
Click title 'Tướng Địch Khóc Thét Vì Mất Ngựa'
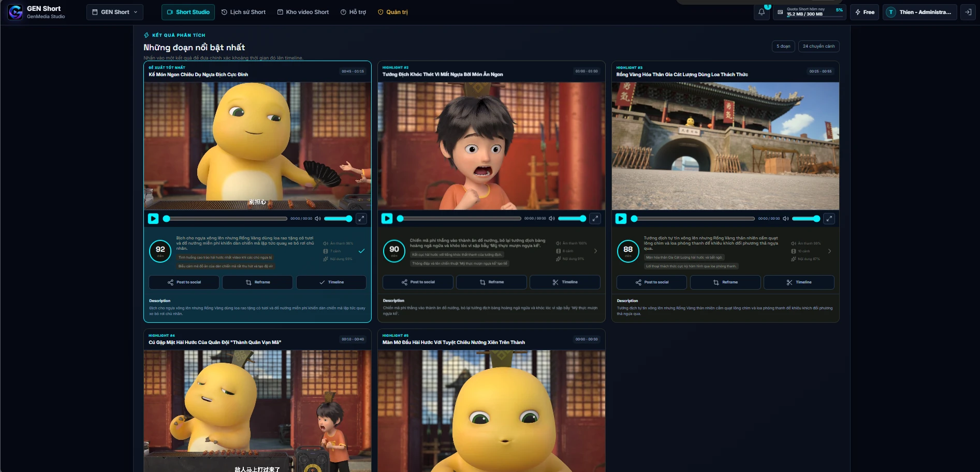pos(443,75)
